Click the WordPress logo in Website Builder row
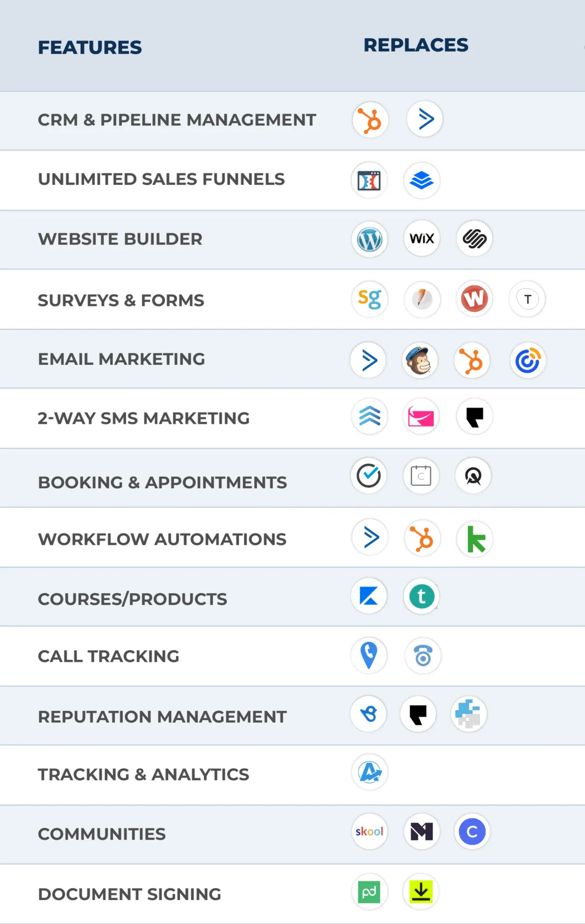The image size is (585, 924). (x=370, y=240)
